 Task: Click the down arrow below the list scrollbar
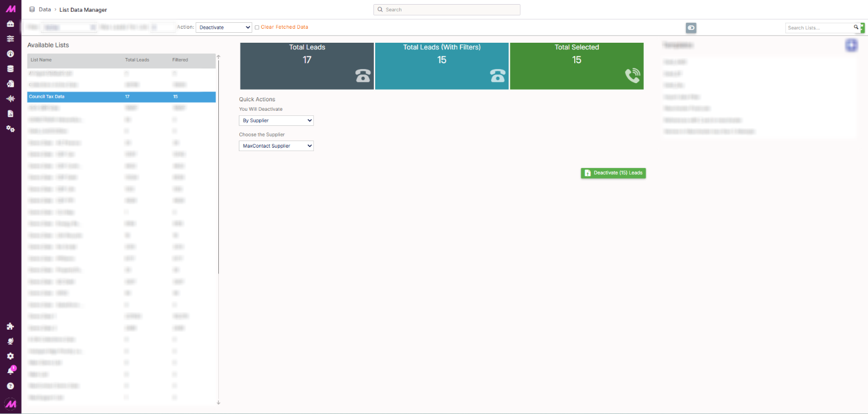click(218, 402)
